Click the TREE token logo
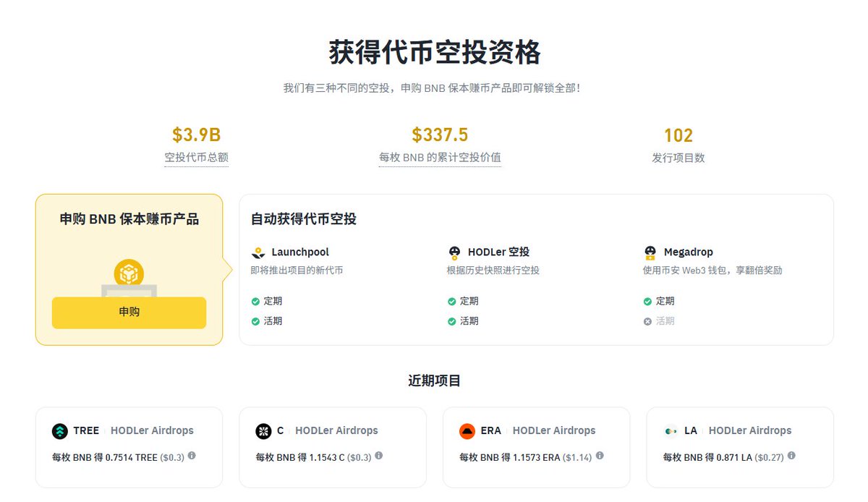The height and width of the screenshot is (502, 868). coord(60,431)
